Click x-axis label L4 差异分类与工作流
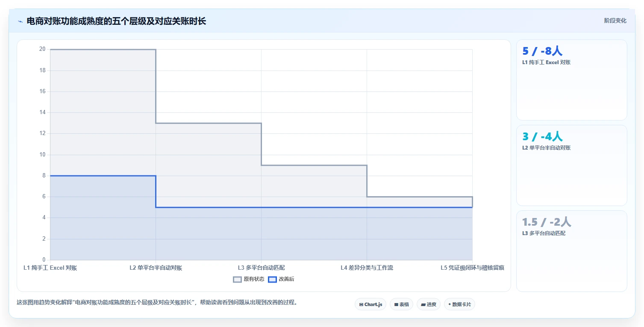The height and width of the screenshot is (327, 644). pyautogui.click(x=367, y=268)
